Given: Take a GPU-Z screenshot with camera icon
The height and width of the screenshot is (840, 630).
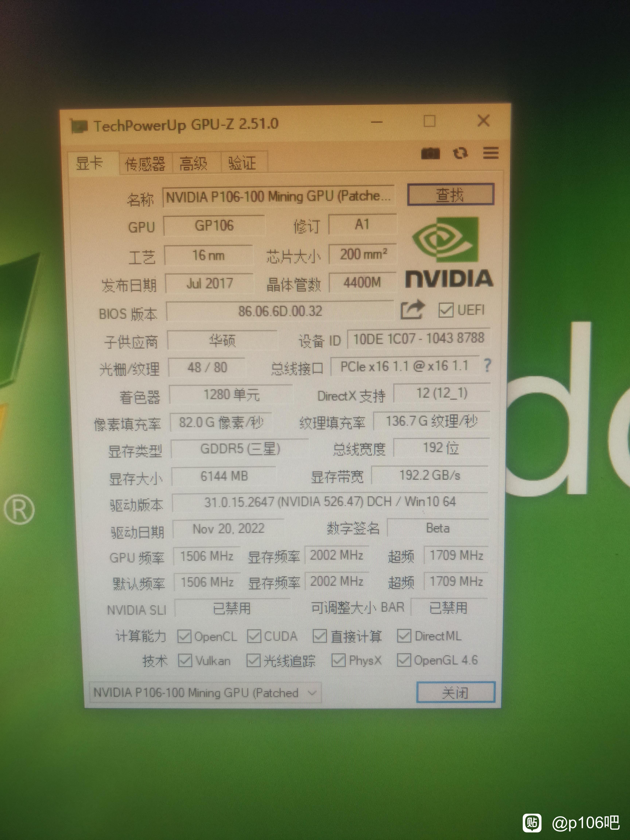Looking at the screenshot, I should point(430,153).
